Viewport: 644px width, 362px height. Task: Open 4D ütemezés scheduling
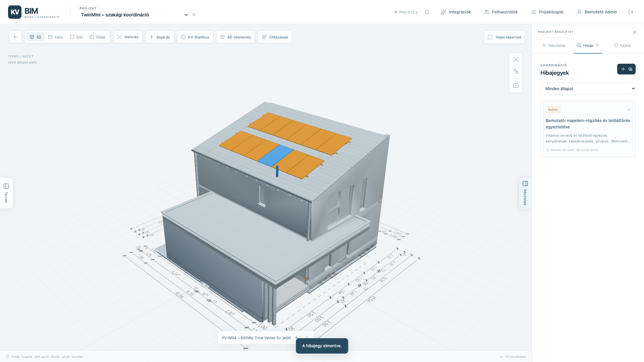pyautogui.click(x=236, y=37)
